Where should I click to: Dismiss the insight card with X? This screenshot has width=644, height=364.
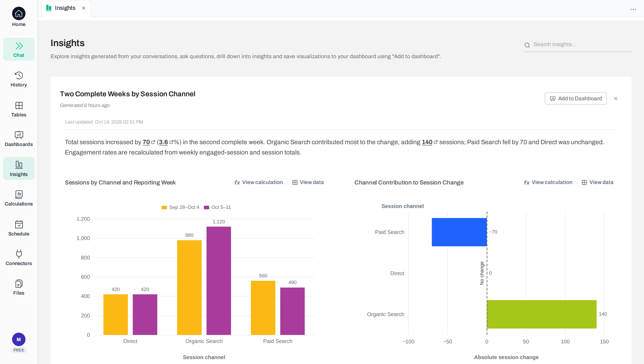tap(616, 99)
